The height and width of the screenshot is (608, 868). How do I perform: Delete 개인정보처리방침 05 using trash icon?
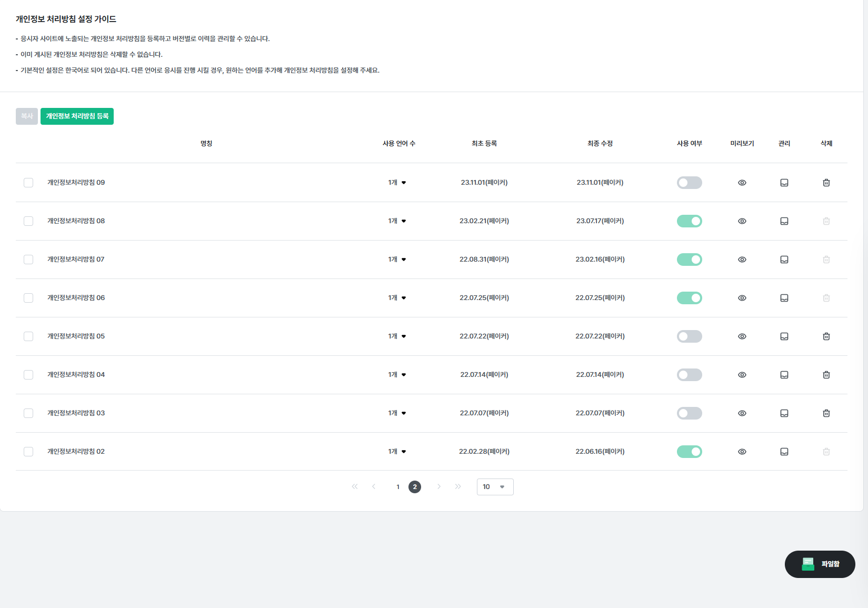[826, 336]
